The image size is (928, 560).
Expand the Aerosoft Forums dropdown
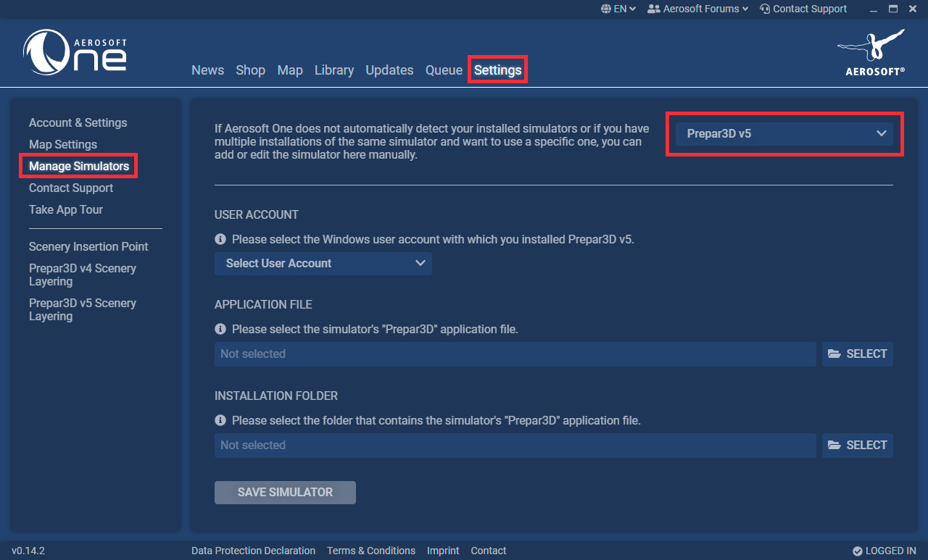tap(698, 9)
